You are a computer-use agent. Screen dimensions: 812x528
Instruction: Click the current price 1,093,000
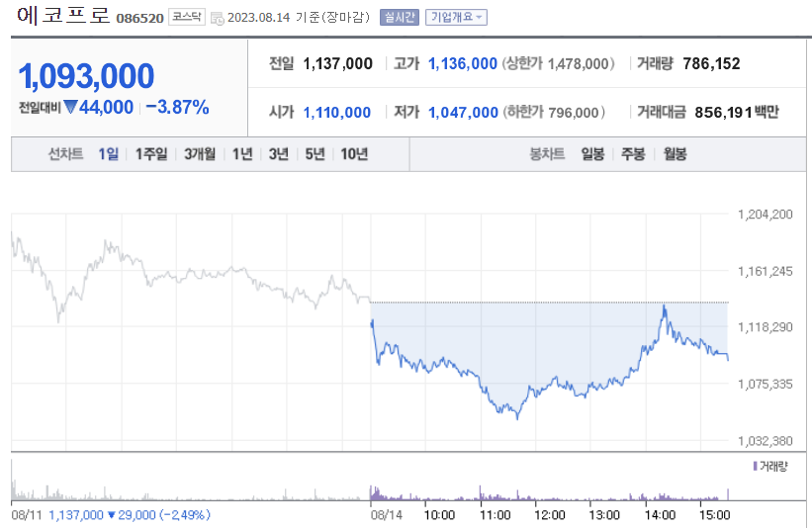86,76
